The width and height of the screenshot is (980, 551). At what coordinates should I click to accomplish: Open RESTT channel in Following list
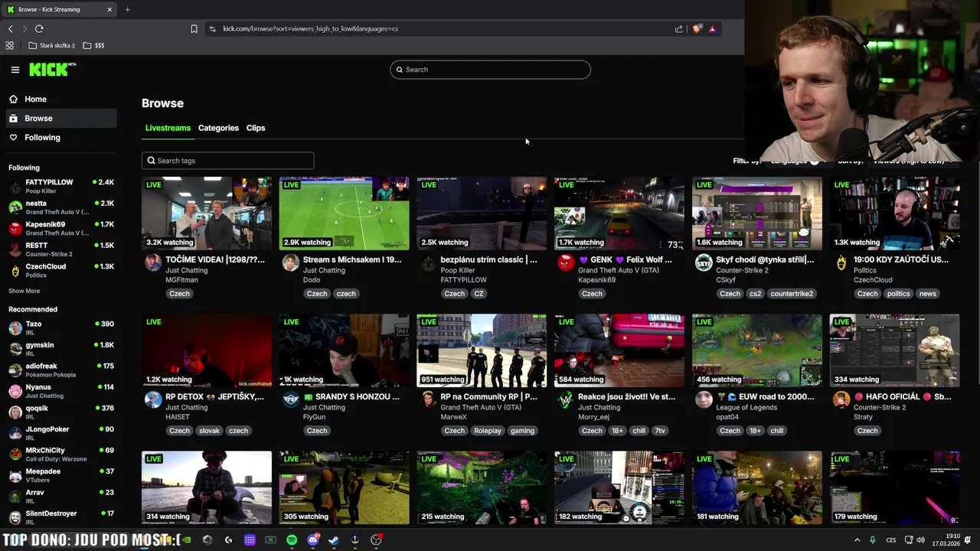tap(61, 249)
